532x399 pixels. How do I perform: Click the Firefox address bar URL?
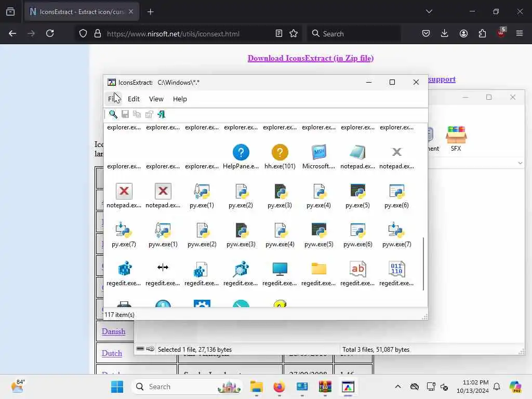(x=173, y=34)
